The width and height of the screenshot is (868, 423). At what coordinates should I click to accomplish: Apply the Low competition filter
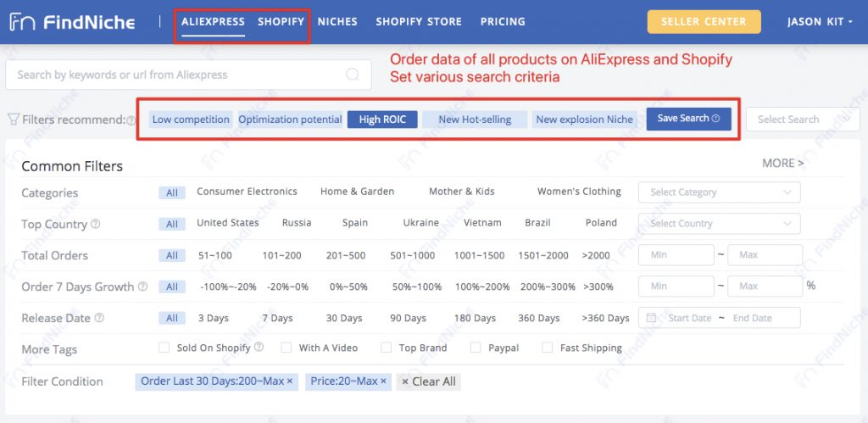click(191, 120)
